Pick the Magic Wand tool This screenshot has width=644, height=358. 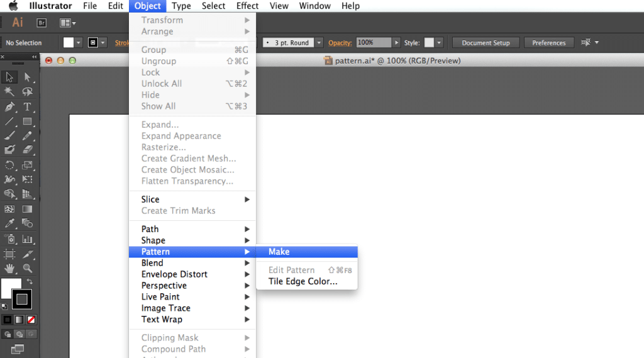[9, 92]
